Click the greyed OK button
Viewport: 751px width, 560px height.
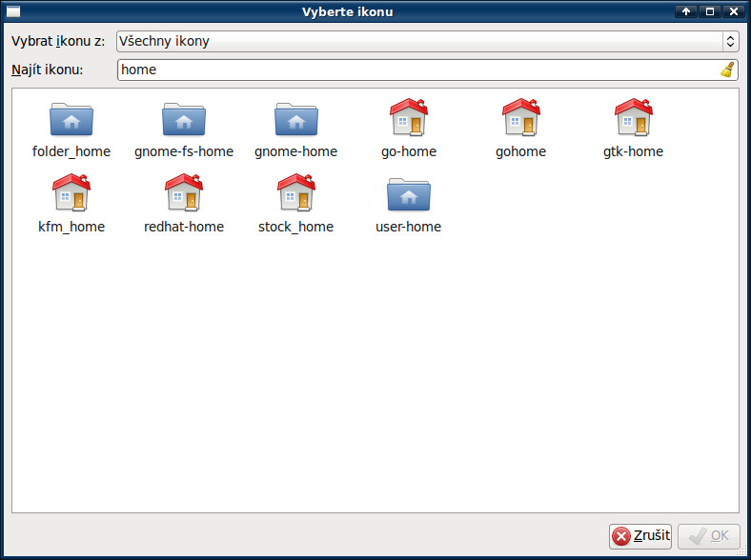coord(709,536)
